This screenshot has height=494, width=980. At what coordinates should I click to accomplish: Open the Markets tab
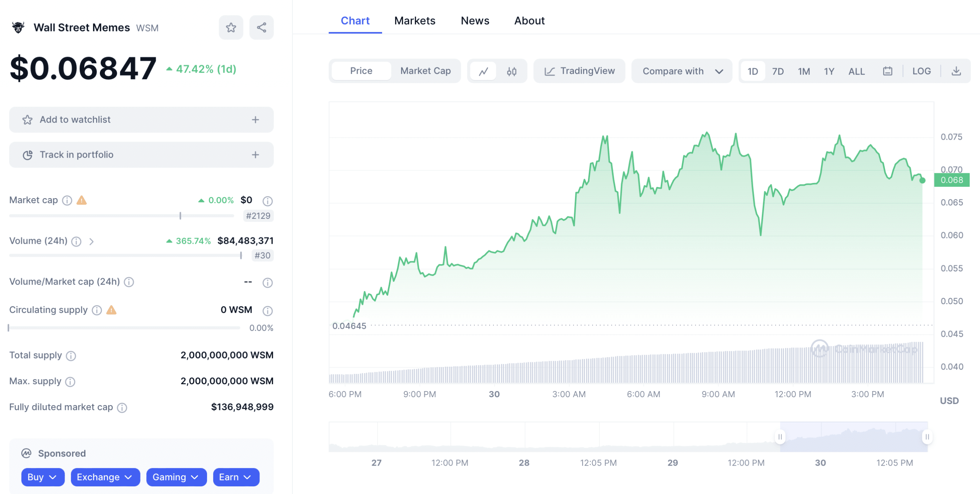tap(415, 21)
